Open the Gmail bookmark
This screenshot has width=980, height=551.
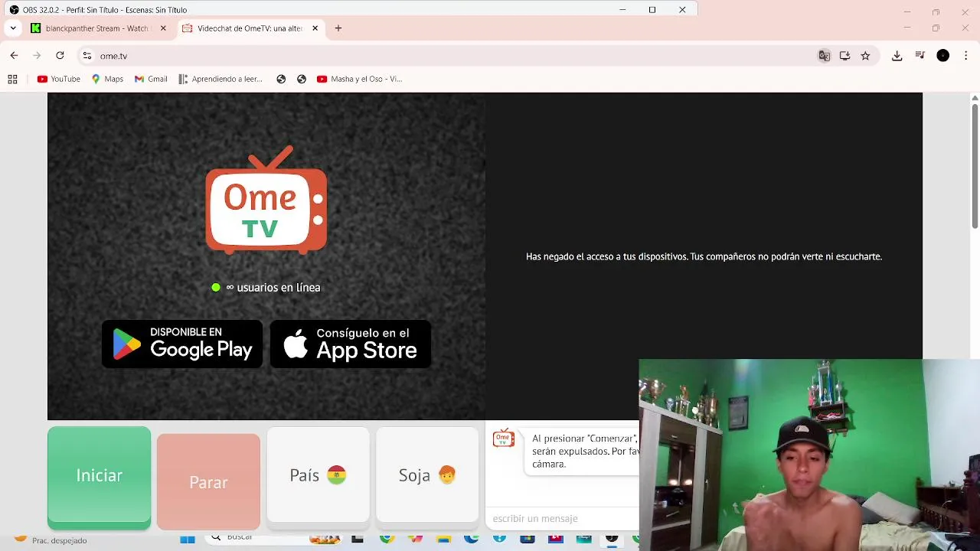[151, 79]
